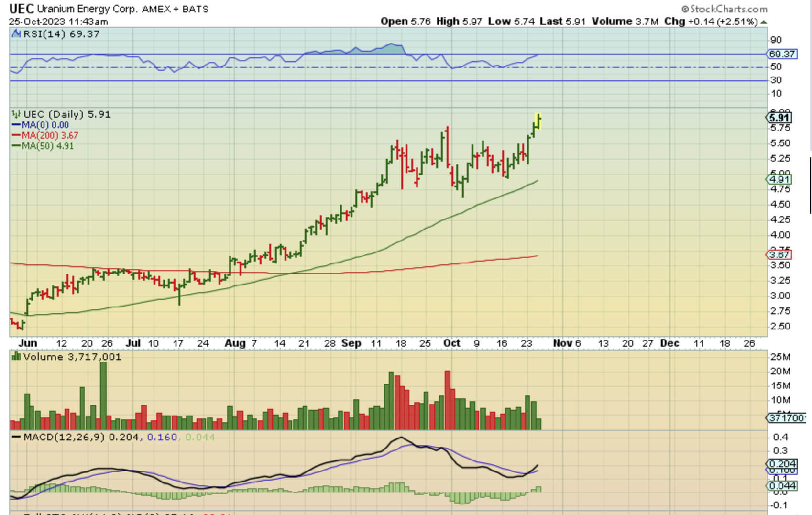Click the boxed 3.67 MA(200) axis tag
Screen dimensions: 812x515
click(x=779, y=254)
